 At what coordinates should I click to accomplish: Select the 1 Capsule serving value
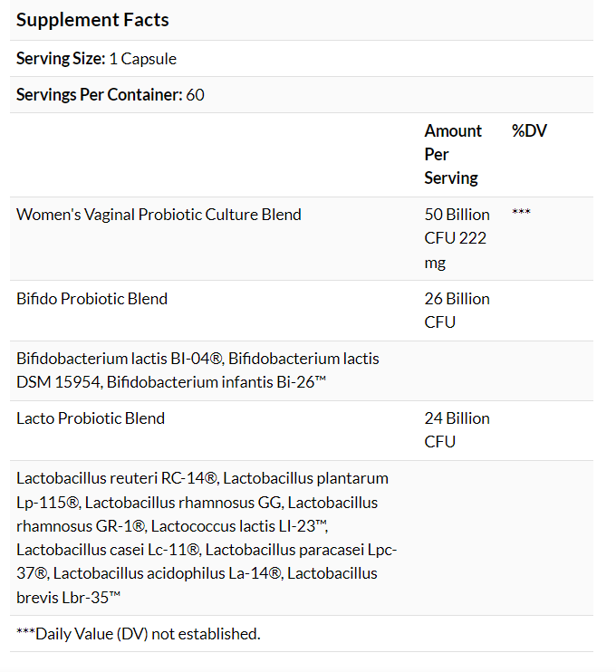[x=143, y=59]
